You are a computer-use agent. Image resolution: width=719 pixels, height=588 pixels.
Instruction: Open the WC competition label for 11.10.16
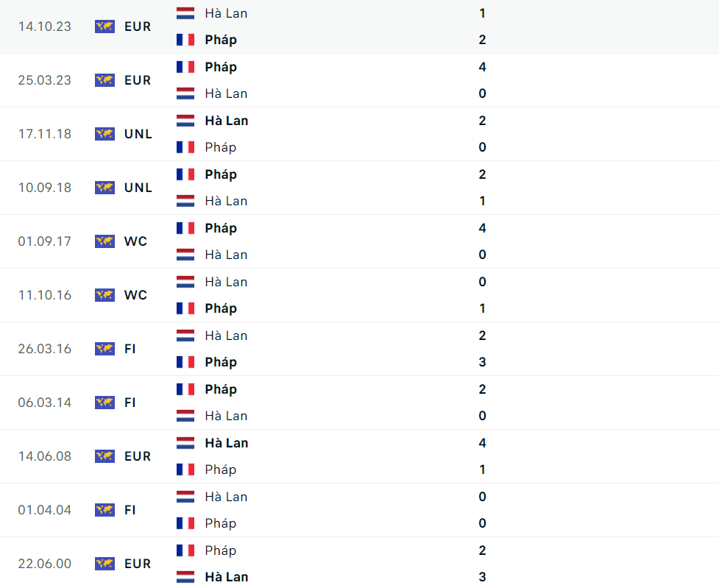coord(135,295)
